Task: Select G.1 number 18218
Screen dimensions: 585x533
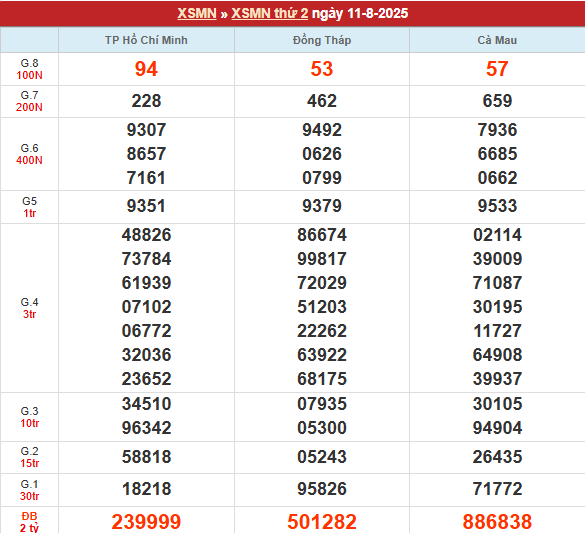Action: 146,489
